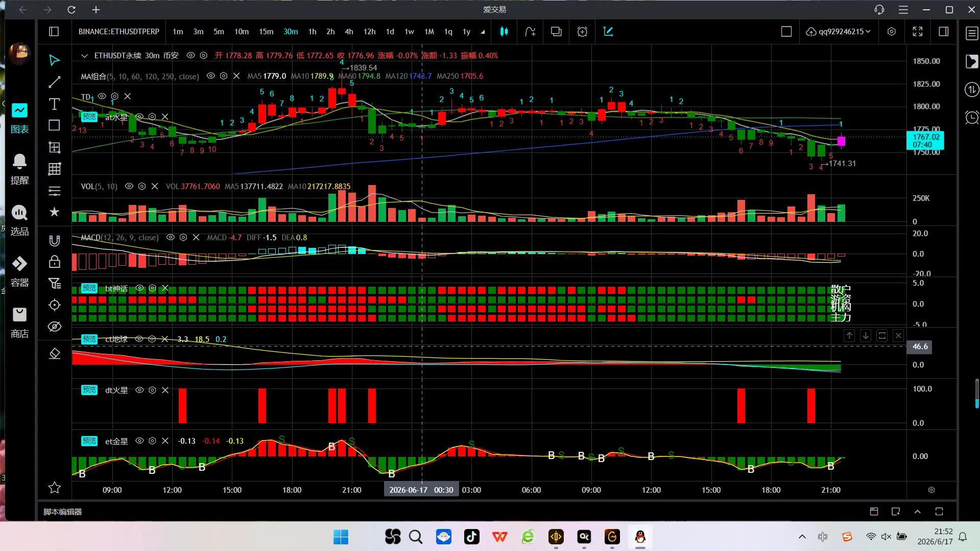Select the text annotation tool
The height and width of the screenshot is (551, 980).
coord(54,104)
